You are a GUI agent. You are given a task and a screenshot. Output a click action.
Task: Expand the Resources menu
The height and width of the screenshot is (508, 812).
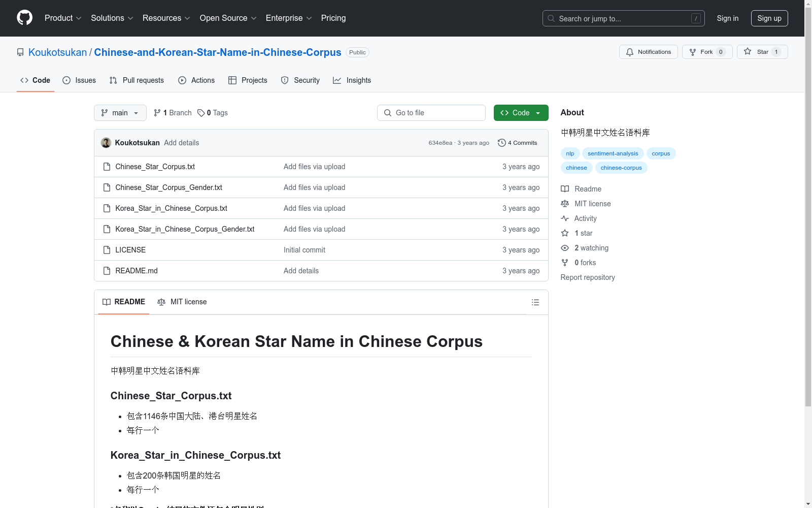[x=166, y=18]
